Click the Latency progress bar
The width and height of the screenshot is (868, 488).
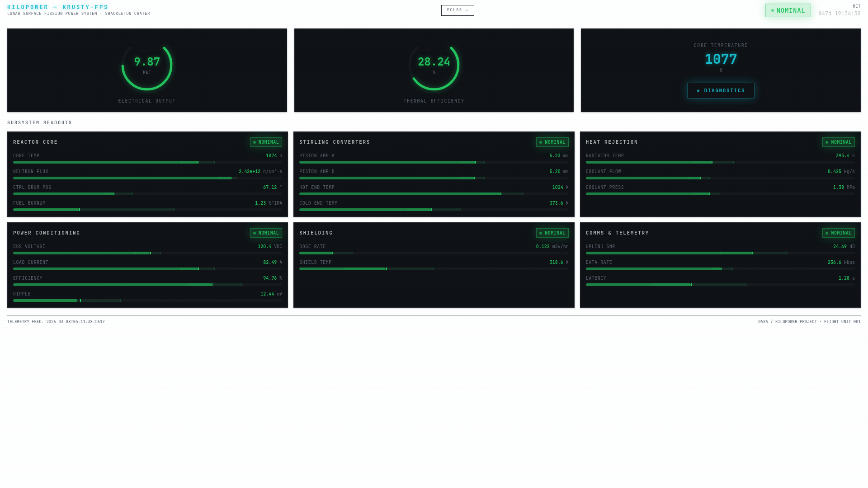[720, 285]
